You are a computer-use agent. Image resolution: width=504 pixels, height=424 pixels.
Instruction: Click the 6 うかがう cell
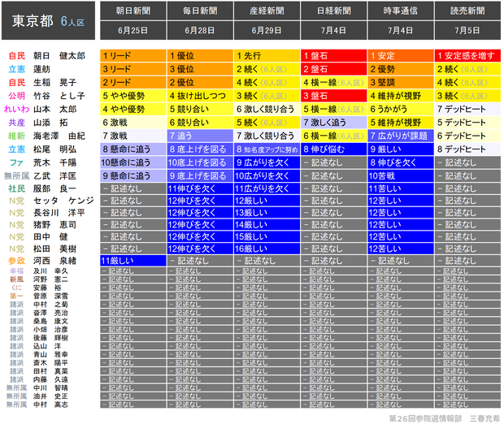tap(401, 109)
